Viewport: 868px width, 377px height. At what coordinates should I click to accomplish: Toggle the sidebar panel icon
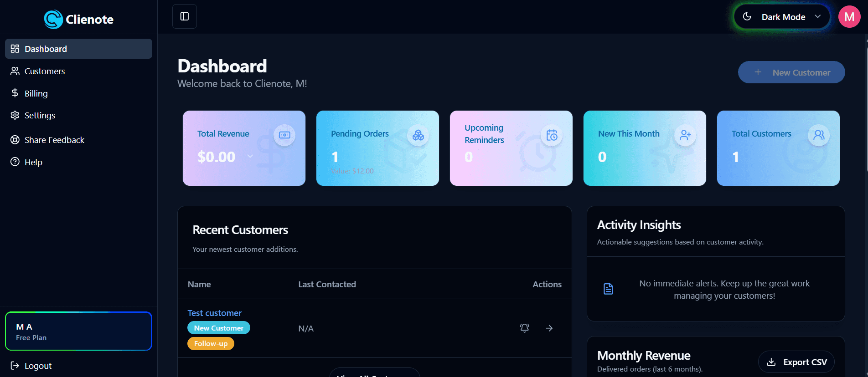click(x=185, y=16)
